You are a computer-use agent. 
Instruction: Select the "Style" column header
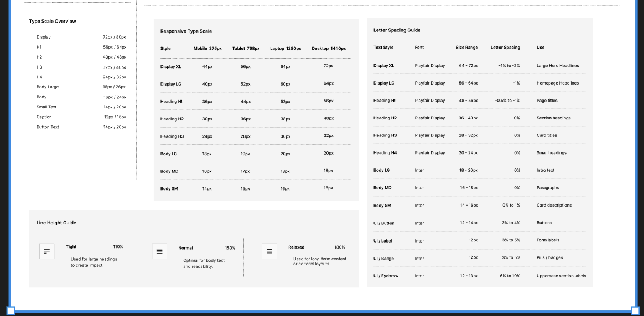coord(165,49)
